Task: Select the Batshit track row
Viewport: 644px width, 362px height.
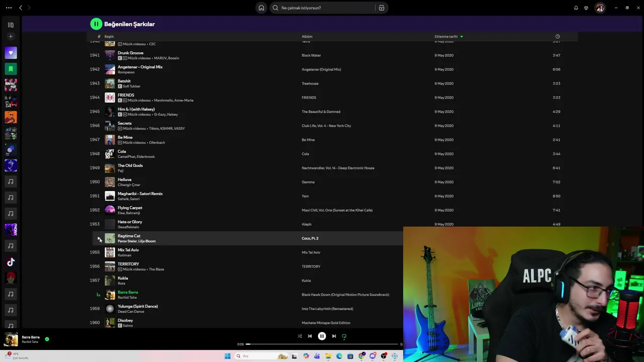Action: [x=332, y=83]
